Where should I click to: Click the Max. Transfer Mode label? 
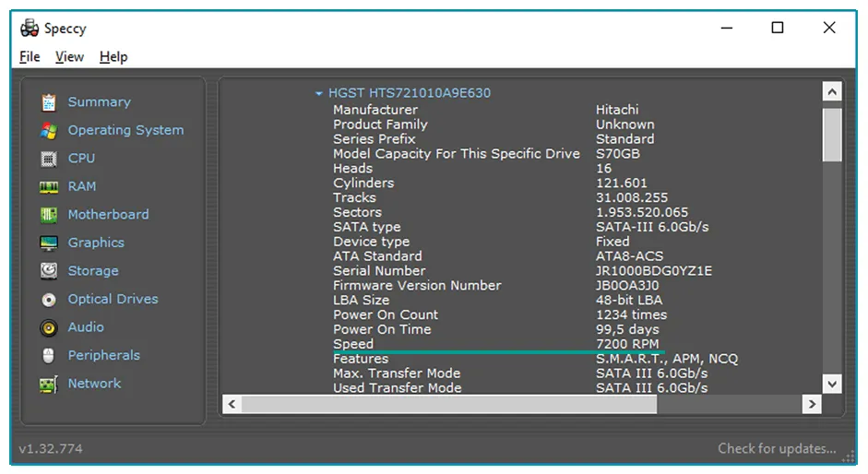[397, 373]
